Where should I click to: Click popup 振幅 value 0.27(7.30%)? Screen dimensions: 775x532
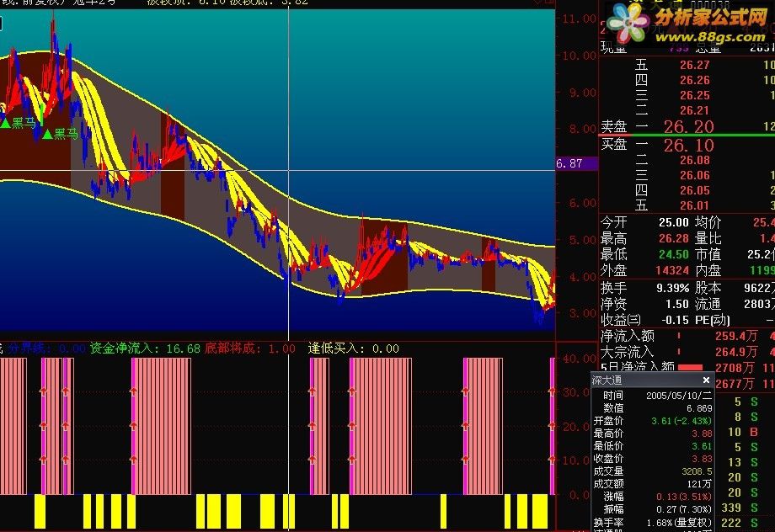tap(684, 508)
